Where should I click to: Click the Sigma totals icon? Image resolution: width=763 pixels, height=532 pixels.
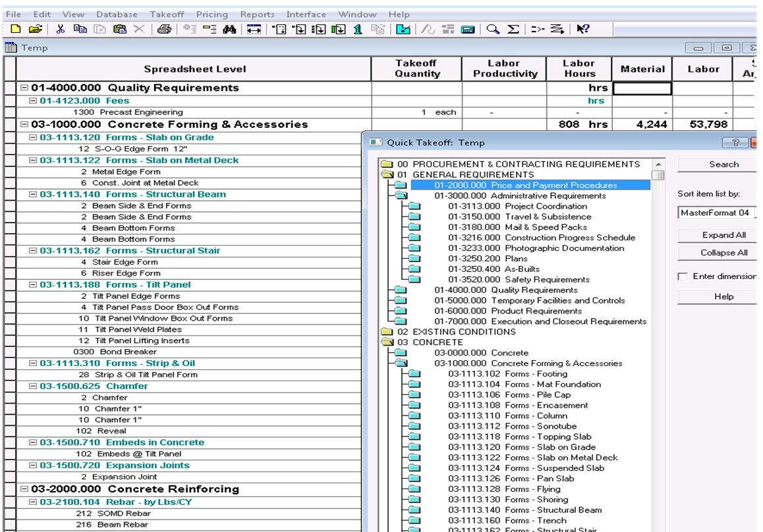[515, 27]
